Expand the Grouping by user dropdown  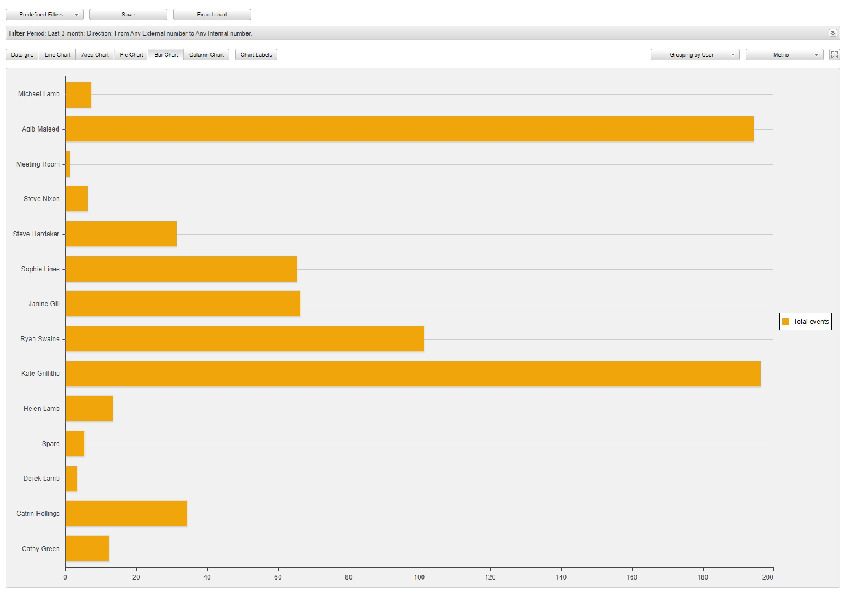696,54
